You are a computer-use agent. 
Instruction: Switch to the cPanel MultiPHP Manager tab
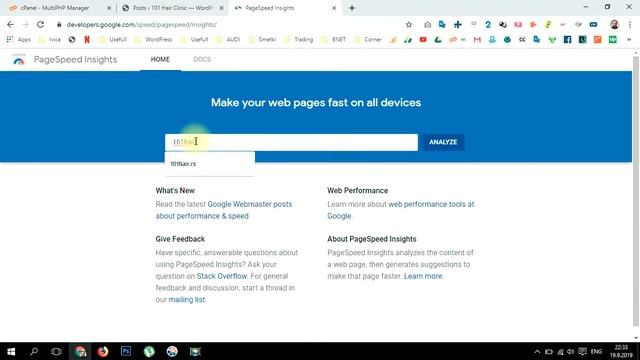[x=60, y=8]
